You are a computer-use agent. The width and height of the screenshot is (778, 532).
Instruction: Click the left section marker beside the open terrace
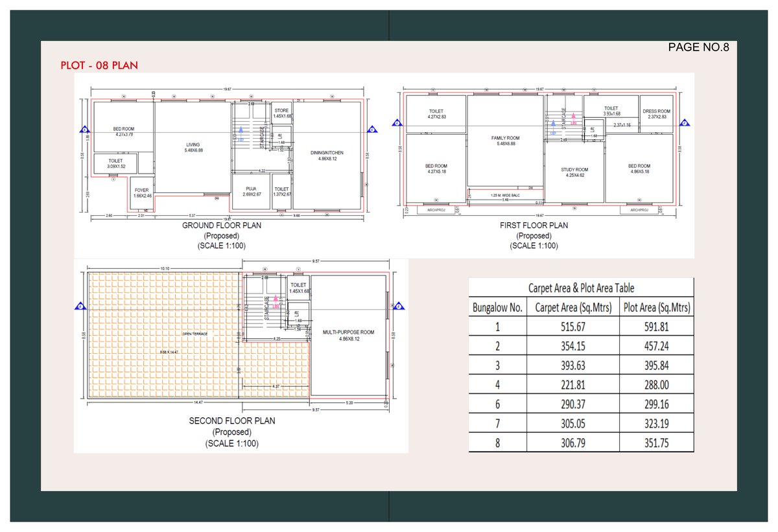point(80,306)
